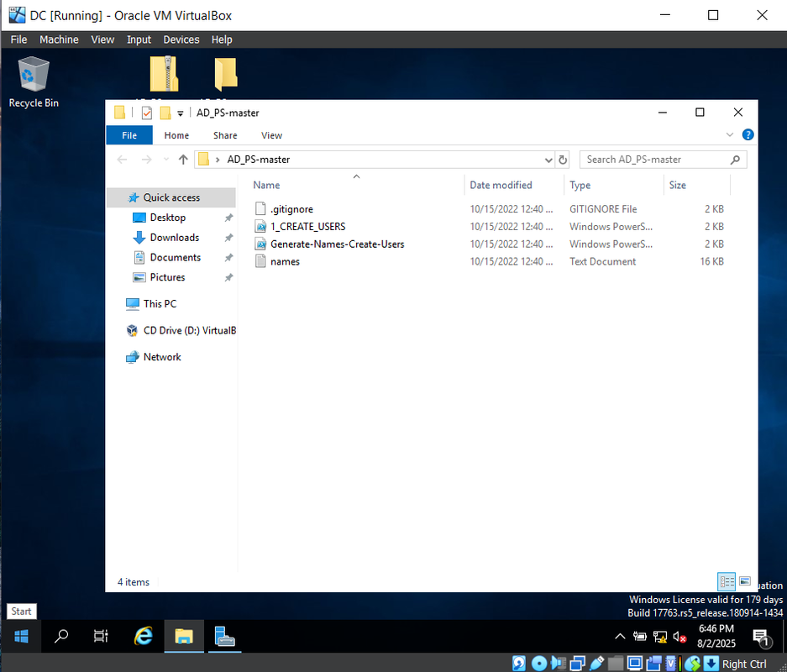The image size is (787, 672).
Task: Go up one folder level with the Up arrow
Action: point(183,160)
